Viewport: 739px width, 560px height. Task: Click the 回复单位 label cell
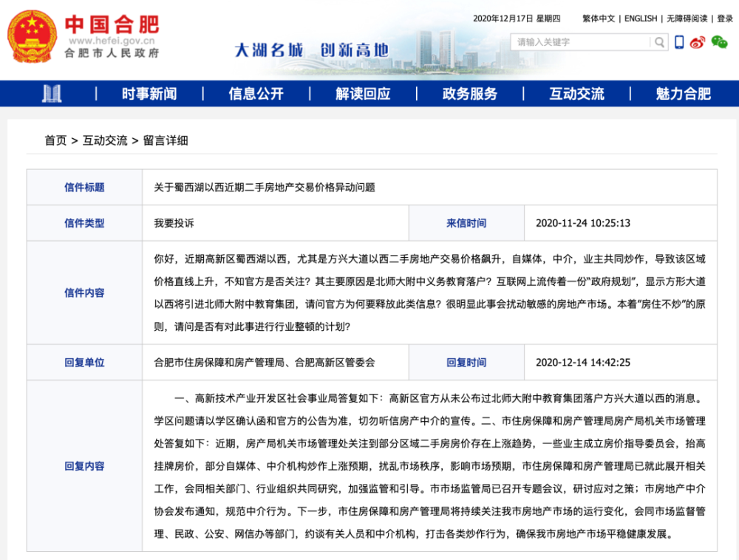click(x=84, y=363)
